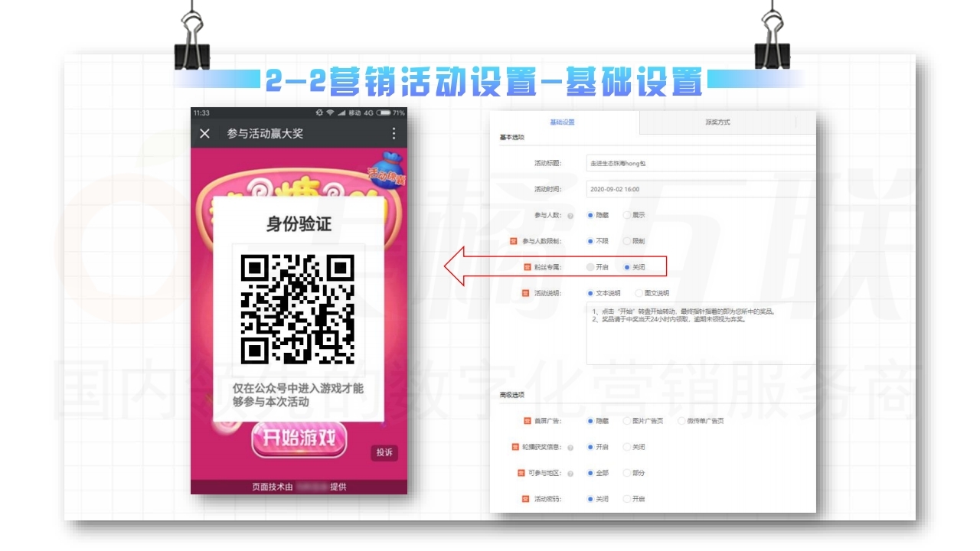
Task: Tap the QR code image
Action: pos(299,308)
